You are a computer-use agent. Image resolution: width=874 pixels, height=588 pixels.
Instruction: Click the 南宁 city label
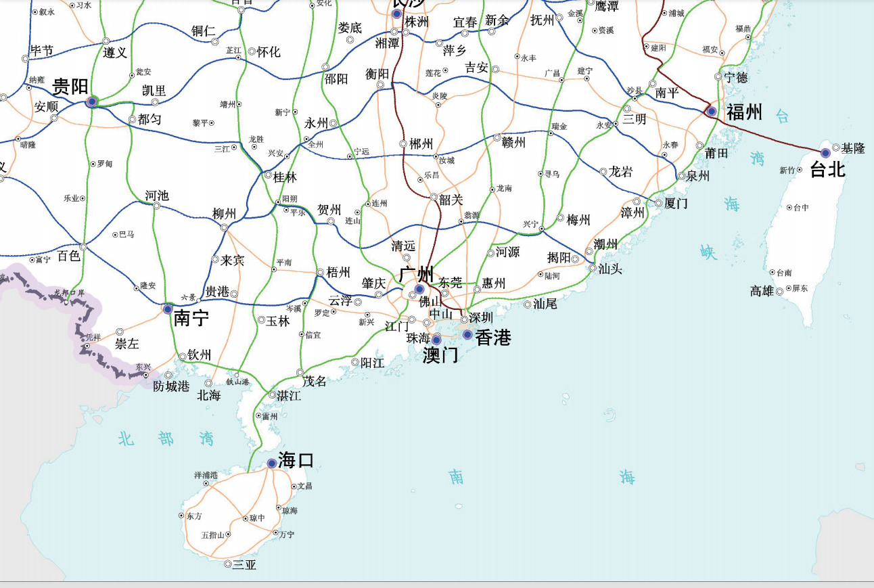[191, 319]
